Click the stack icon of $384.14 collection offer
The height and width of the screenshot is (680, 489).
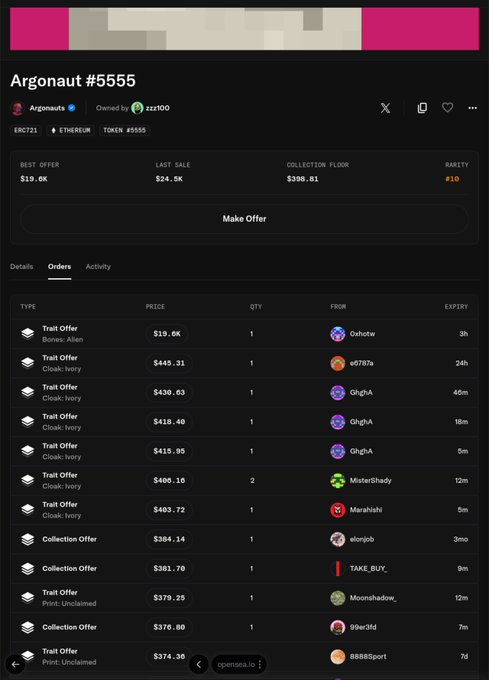coord(28,539)
